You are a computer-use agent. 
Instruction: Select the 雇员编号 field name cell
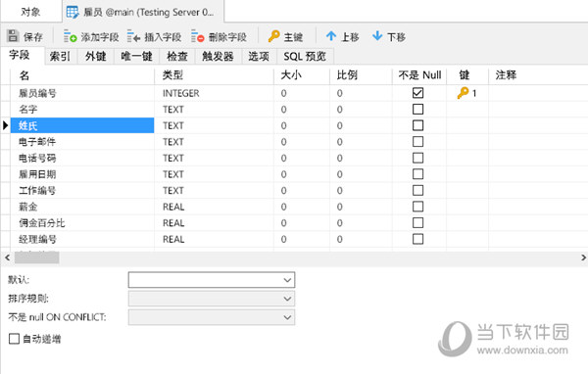82,93
